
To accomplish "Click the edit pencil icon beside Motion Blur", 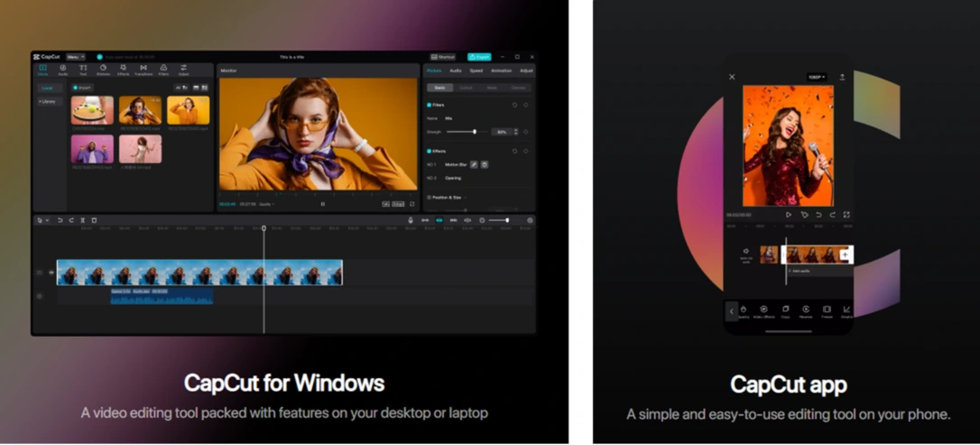I will click(474, 164).
